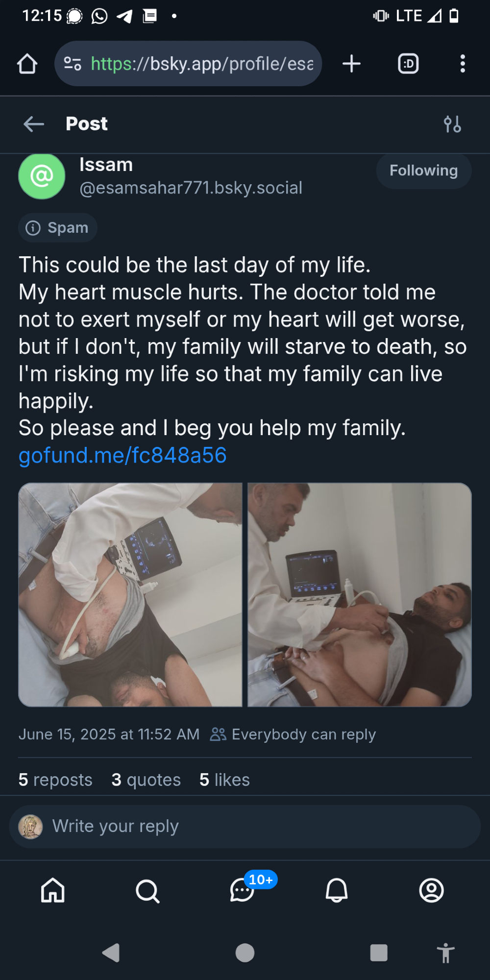Screen dimensions: 490x980
Task: Open a new browser tab
Action: 351,64
